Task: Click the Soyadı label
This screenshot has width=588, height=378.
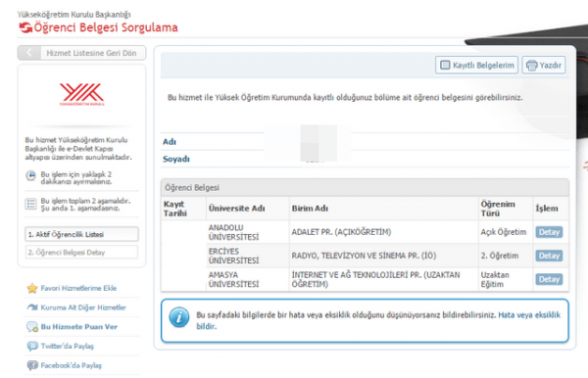Action: click(x=176, y=160)
